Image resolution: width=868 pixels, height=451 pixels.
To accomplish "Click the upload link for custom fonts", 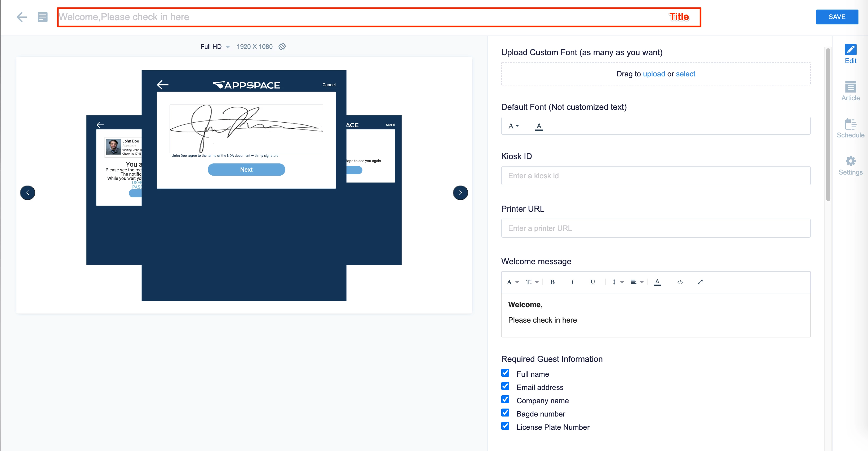I will point(654,74).
